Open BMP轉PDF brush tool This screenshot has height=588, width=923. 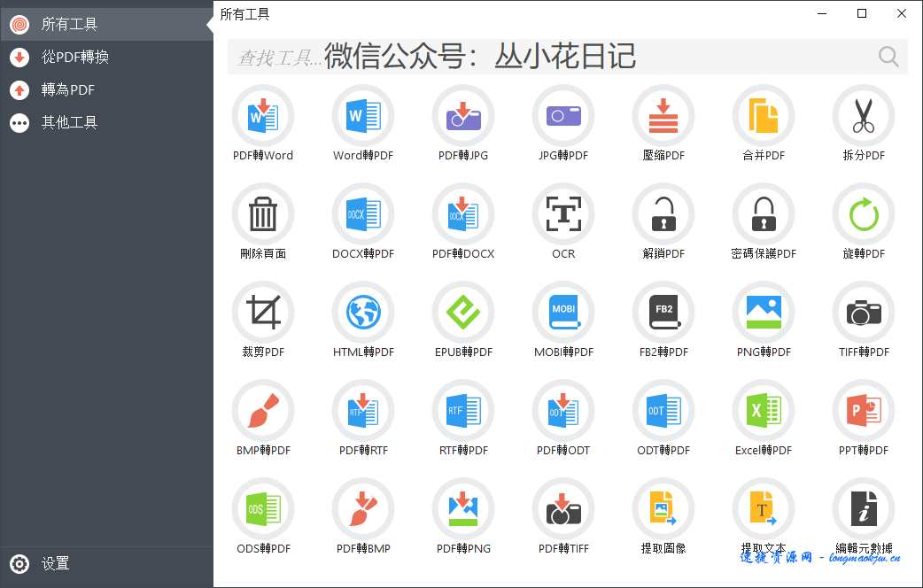pos(263,411)
